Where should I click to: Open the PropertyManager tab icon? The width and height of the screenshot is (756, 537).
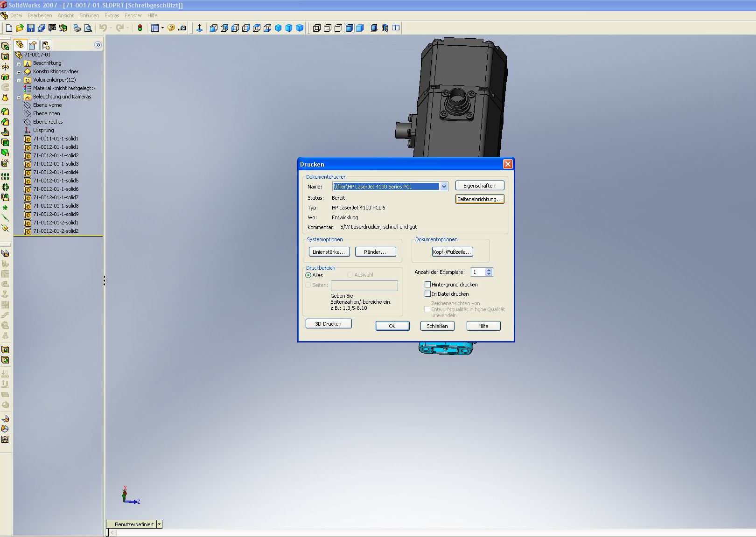click(32, 45)
